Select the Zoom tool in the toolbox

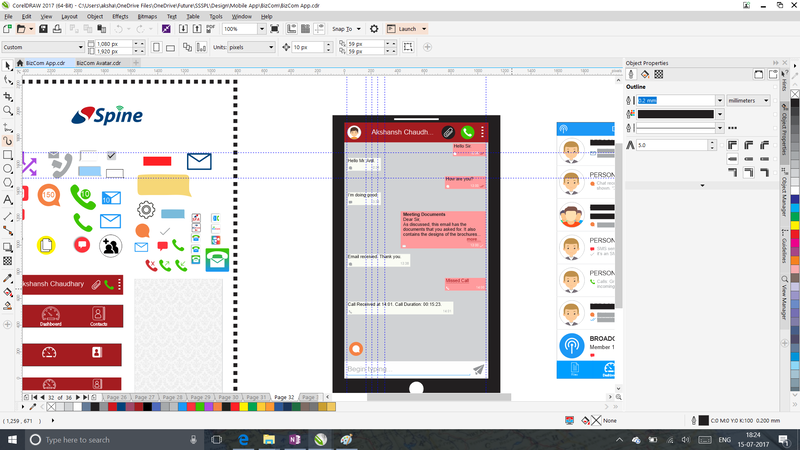pos(8,111)
